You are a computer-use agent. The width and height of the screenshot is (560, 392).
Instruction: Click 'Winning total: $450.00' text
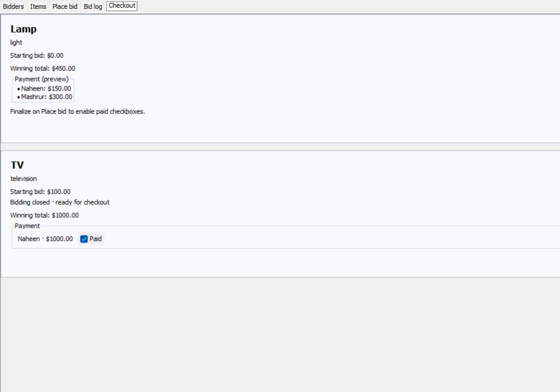click(42, 68)
